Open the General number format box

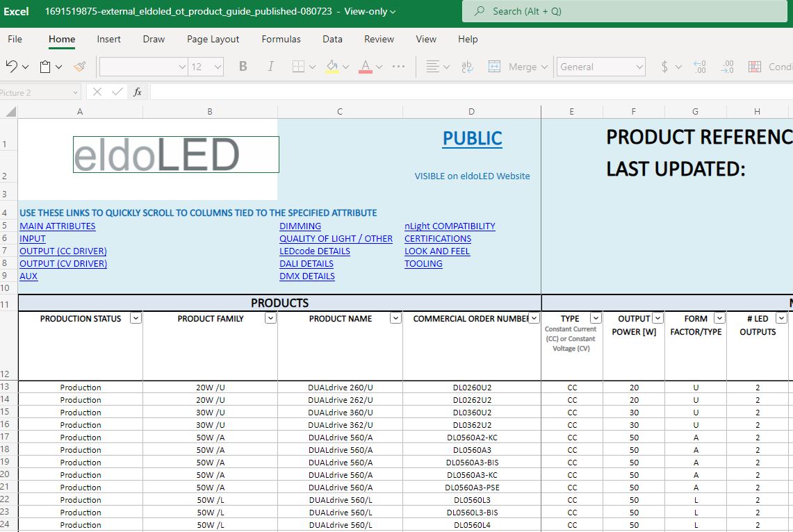coord(600,67)
